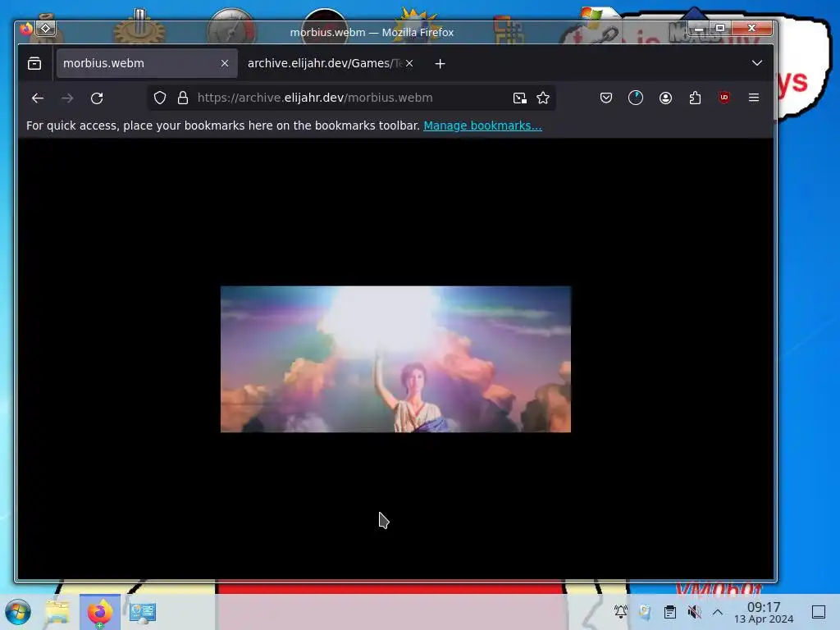Toggle the on-all-desktops pin titlebar button
Viewport: 840px width, 630px height.
[x=46, y=28]
